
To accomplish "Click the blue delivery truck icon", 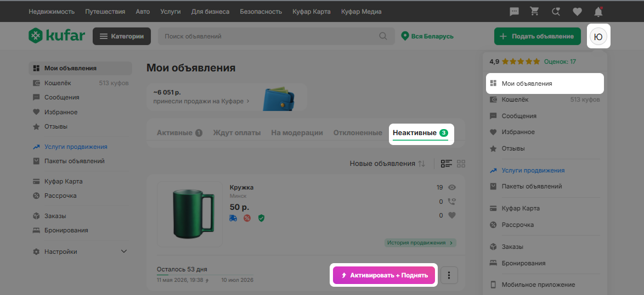I will [233, 218].
